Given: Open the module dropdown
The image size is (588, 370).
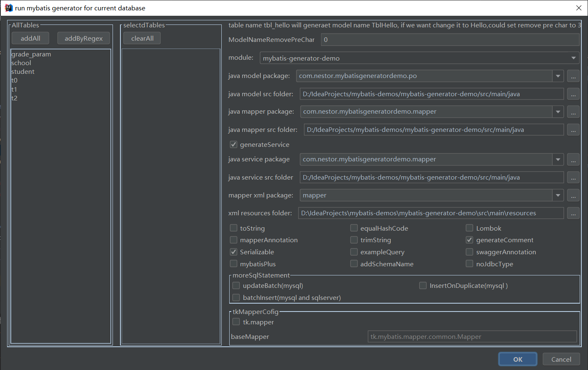Looking at the screenshot, I should point(574,58).
